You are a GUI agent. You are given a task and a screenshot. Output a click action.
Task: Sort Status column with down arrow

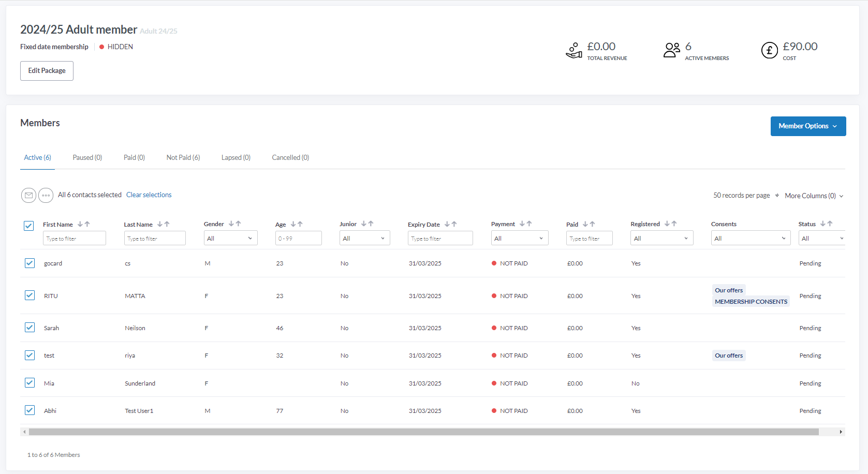click(x=823, y=224)
